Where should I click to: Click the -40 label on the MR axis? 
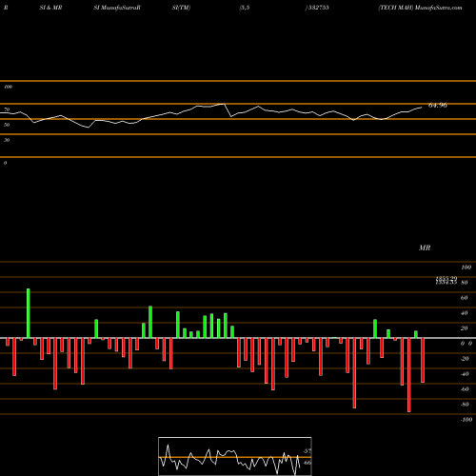[x=465, y=374]
